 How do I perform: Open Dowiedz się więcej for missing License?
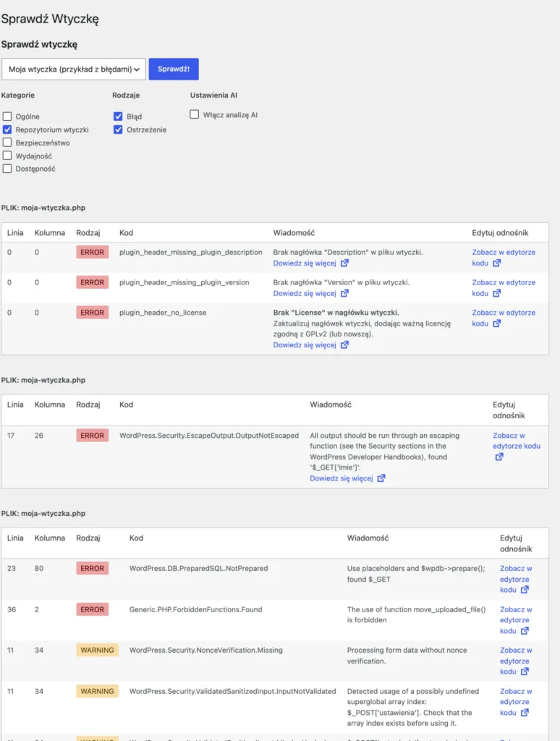click(305, 345)
